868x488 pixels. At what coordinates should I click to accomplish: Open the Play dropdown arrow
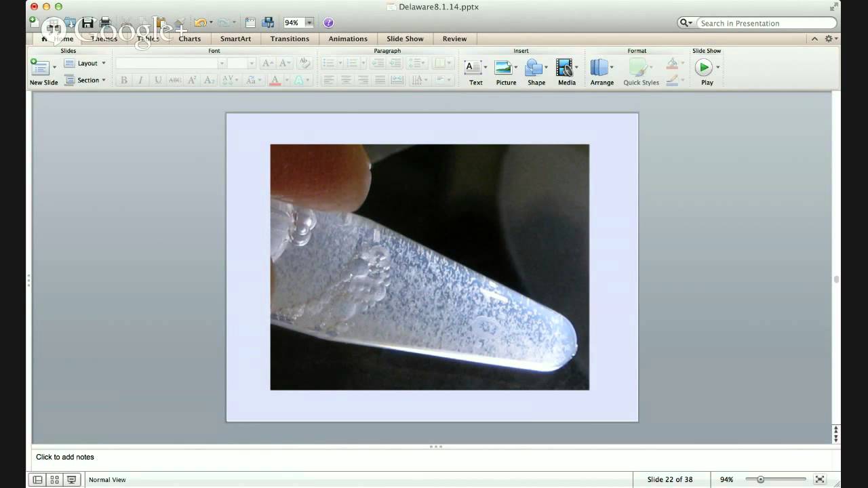click(x=717, y=67)
